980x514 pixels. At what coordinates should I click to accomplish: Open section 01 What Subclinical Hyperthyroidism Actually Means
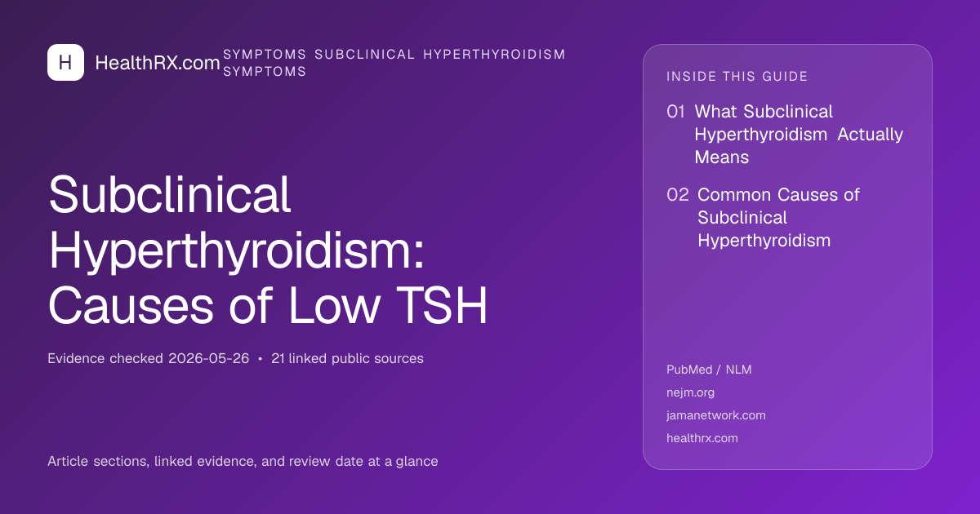785,134
